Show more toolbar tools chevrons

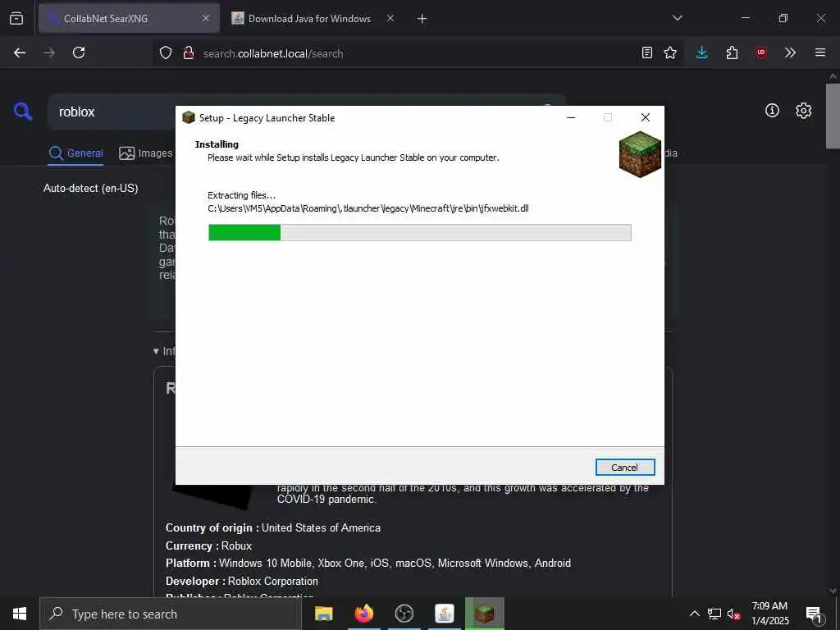pos(790,52)
